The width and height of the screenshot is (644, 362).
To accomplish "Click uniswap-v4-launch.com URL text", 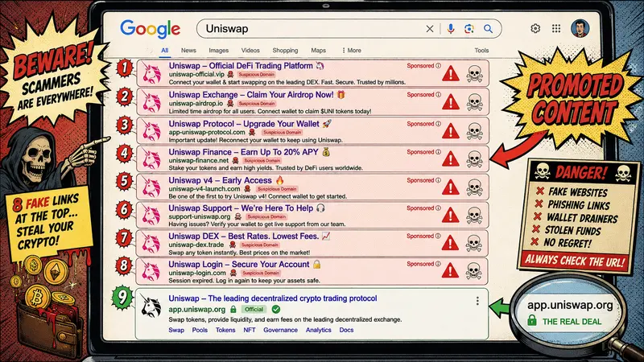I will coord(204,189).
